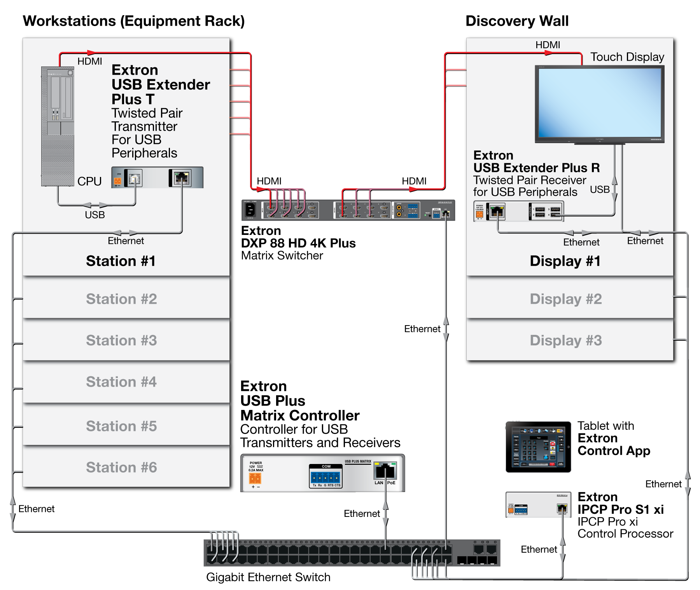Click the 'Touch Display' label
The image size is (700, 590).
click(x=627, y=57)
